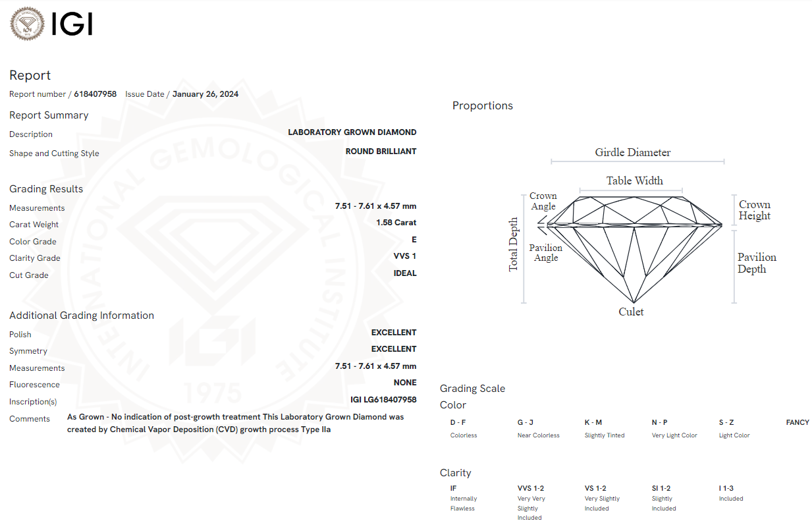Select the Color Grade value 'E'
The image size is (812, 525).
click(414, 240)
